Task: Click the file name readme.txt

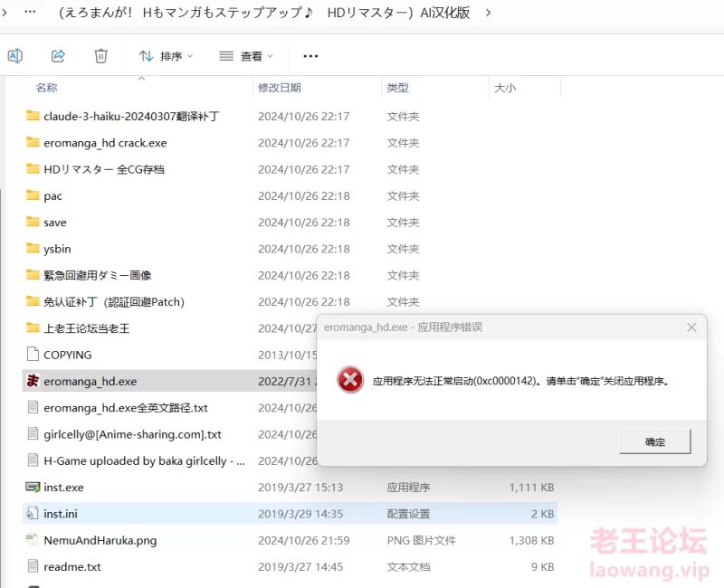Action: pyautogui.click(x=72, y=567)
